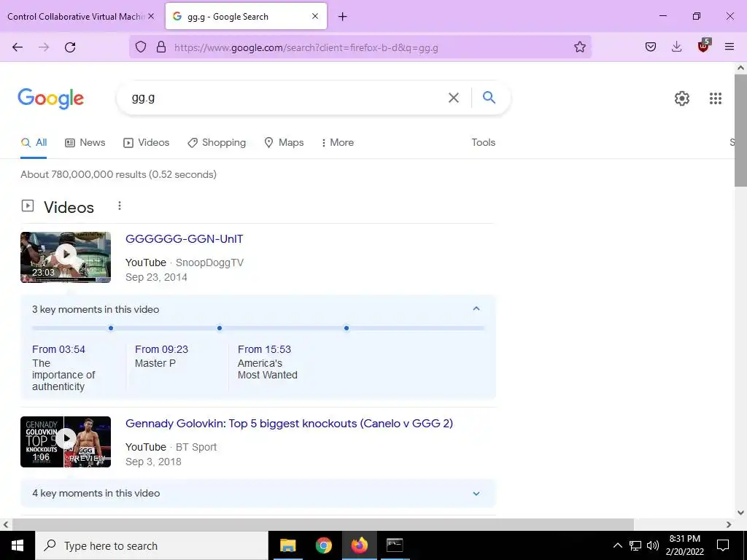Open Chrome from the taskbar

point(323,545)
